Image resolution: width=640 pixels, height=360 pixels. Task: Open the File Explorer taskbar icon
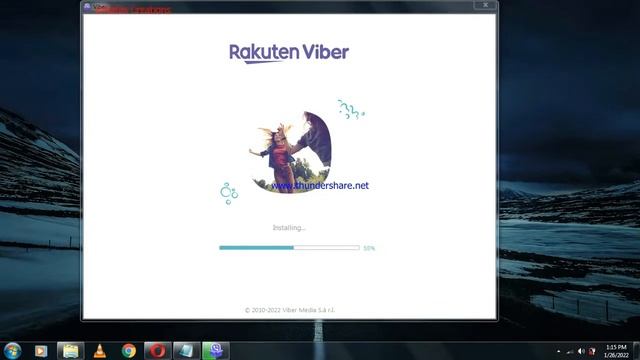click(71, 351)
